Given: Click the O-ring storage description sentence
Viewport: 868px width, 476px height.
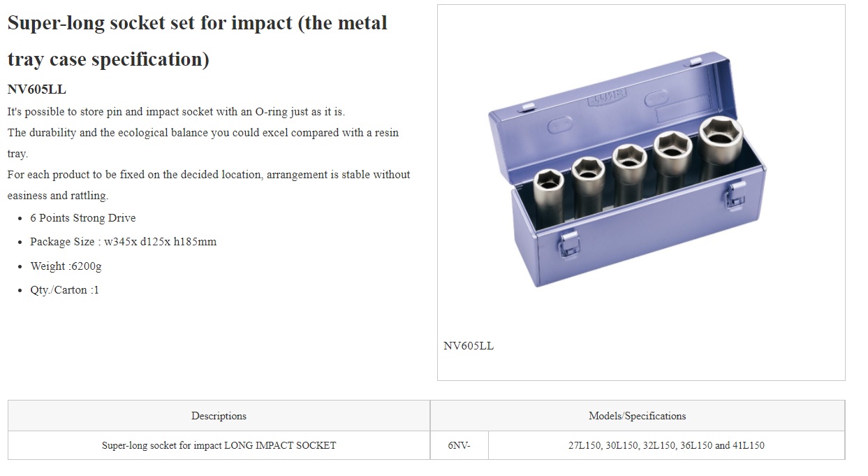Looking at the screenshot, I should click(176, 112).
